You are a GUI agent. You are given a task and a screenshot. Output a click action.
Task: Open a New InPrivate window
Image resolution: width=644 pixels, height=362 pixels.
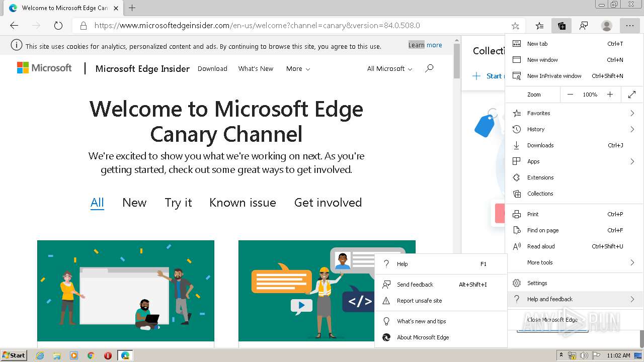pos(575,76)
